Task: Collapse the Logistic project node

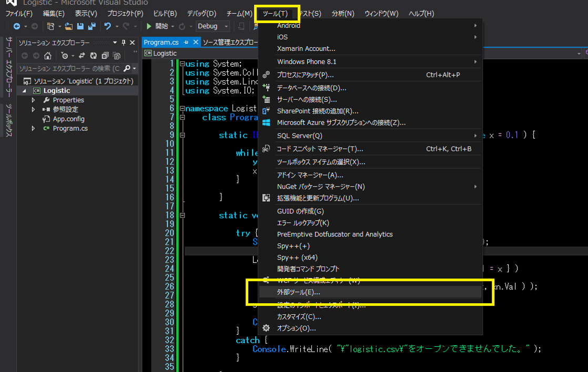Action: coord(24,91)
